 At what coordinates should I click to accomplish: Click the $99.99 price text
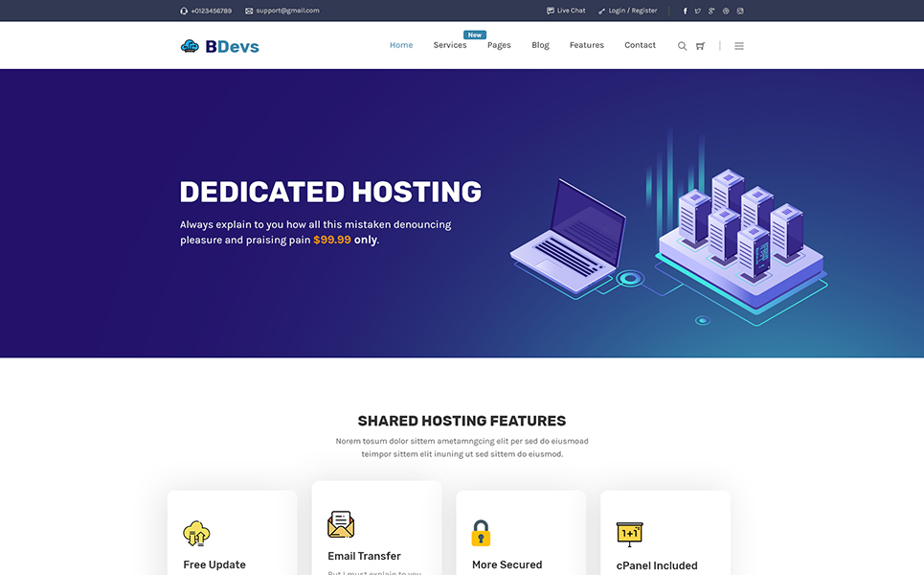click(331, 240)
